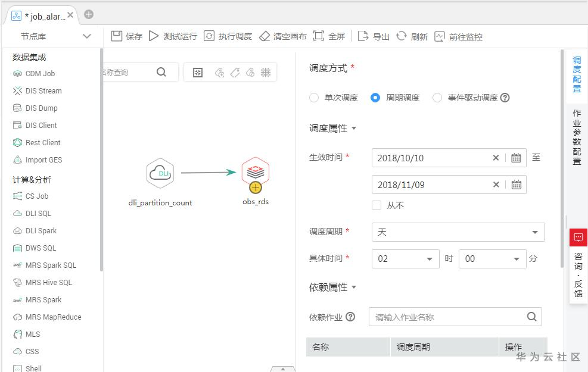Add a DLI SQL node

pyautogui.click(x=32, y=213)
